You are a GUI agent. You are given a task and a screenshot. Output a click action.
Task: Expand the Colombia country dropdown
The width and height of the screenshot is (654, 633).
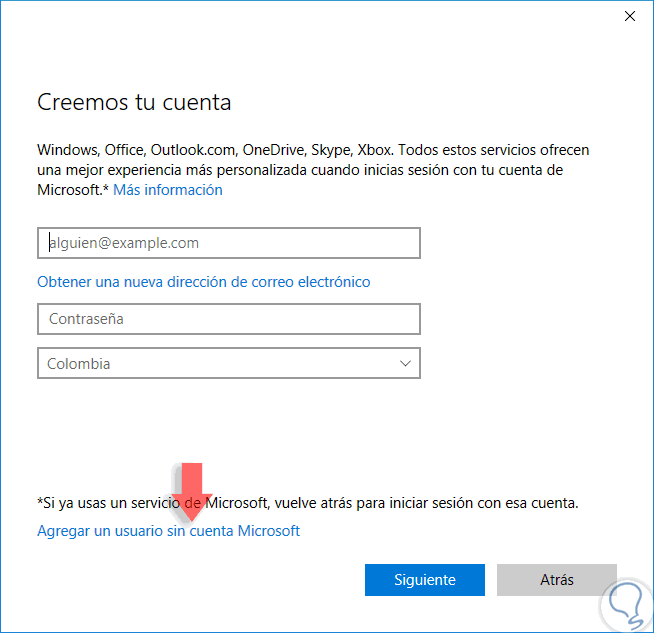click(229, 363)
